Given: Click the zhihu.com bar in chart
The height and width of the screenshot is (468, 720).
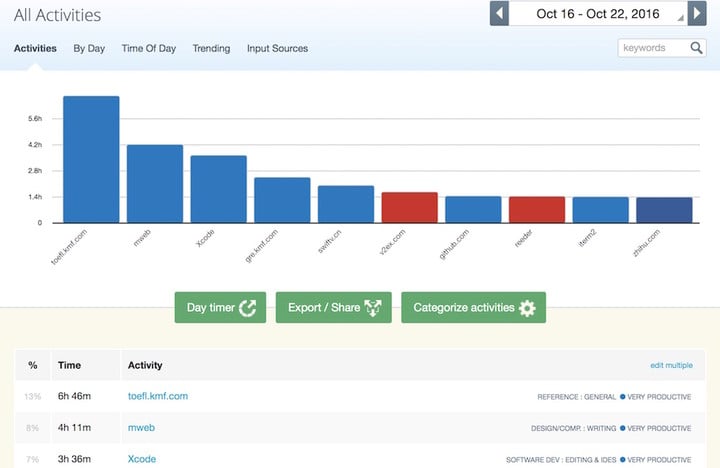Looking at the screenshot, I should pyautogui.click(x=664, y=210).
